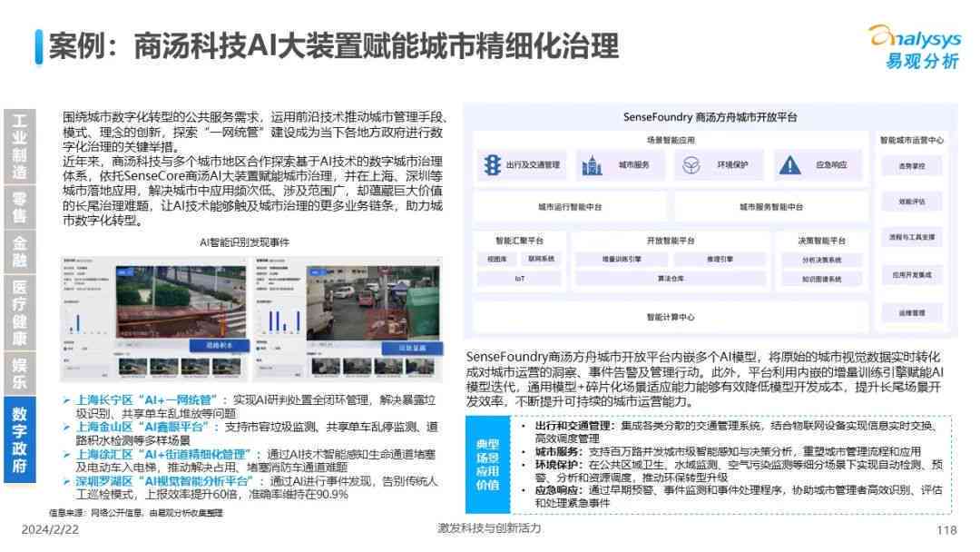Click the 知识图谱系统 box

pyautogui.click(x=822, y=280)
